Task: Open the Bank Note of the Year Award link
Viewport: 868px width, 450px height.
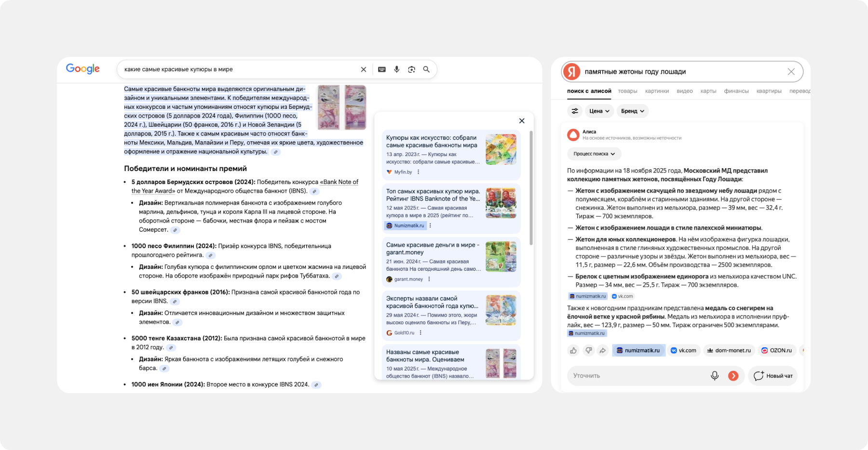Action: coord(340,182)
